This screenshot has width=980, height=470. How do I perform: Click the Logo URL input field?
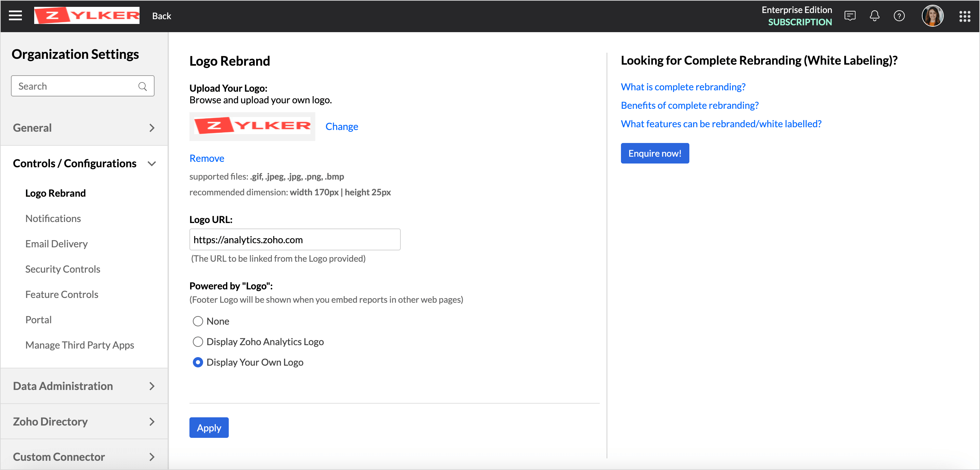coord(295,239)
